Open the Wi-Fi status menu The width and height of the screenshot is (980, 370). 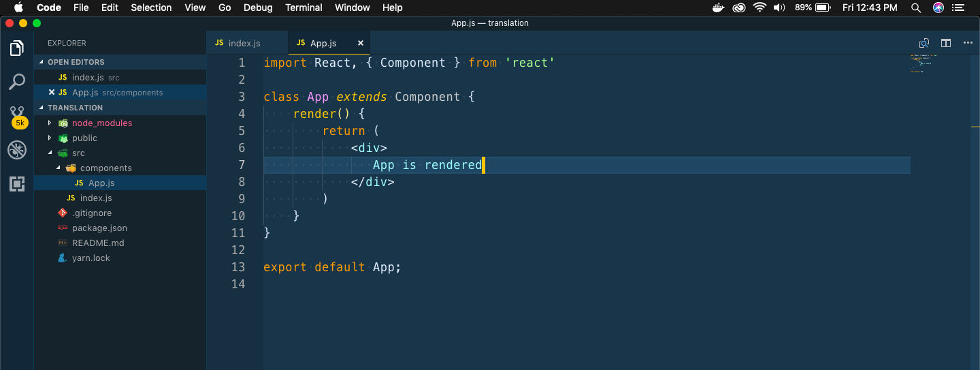[x=760, y=7]
